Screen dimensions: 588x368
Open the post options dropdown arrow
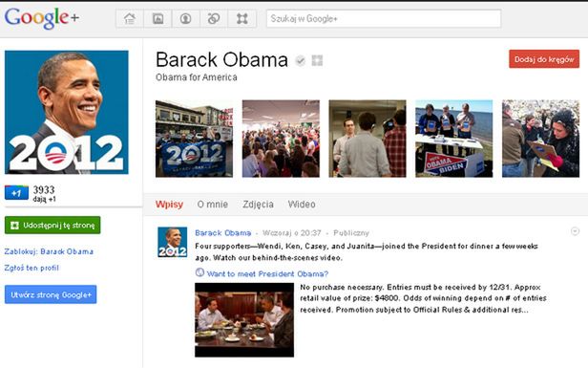tap(575, 231)
